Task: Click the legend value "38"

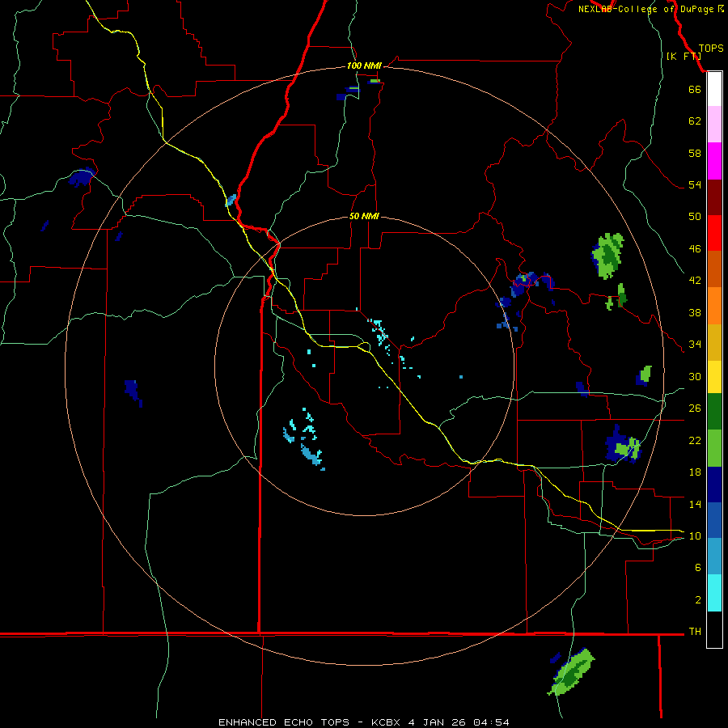Action: click(x=695, y=312)
